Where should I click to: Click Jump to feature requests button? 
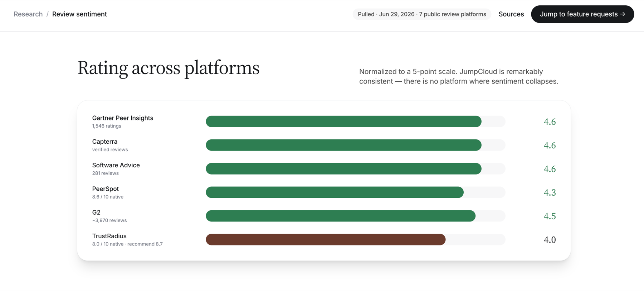coord(582,14)
